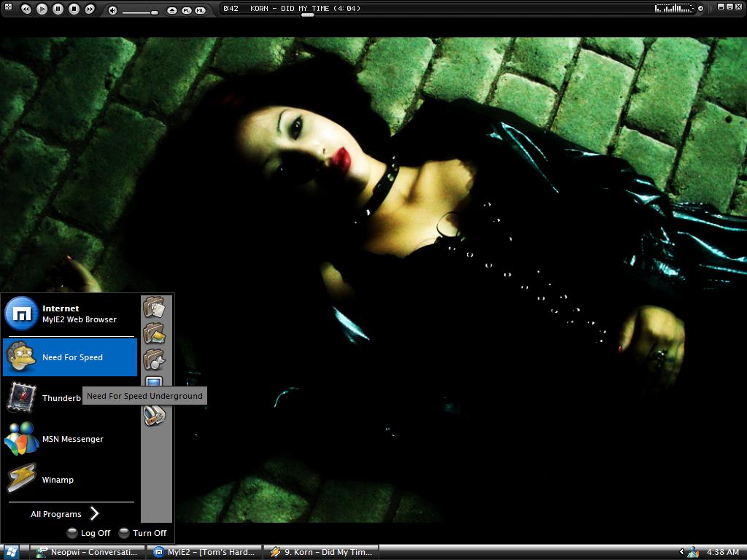Viewport: 747px width, 560px height.
Task: Open My Music folder icon in sidebar
Action: pyautogui.click(x=154, y=359)
